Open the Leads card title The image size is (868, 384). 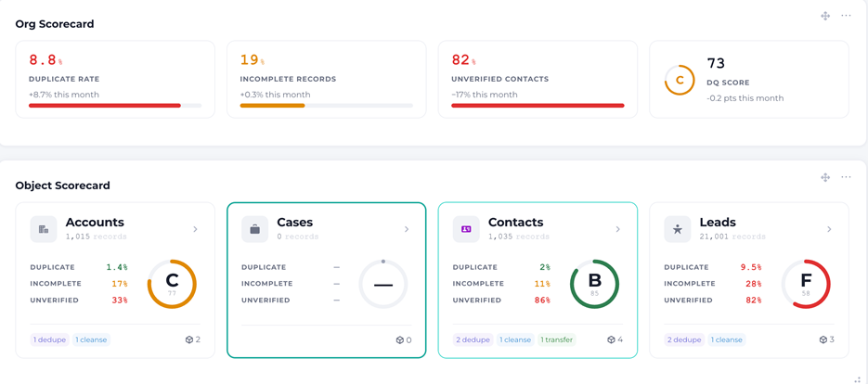[718, 223]
